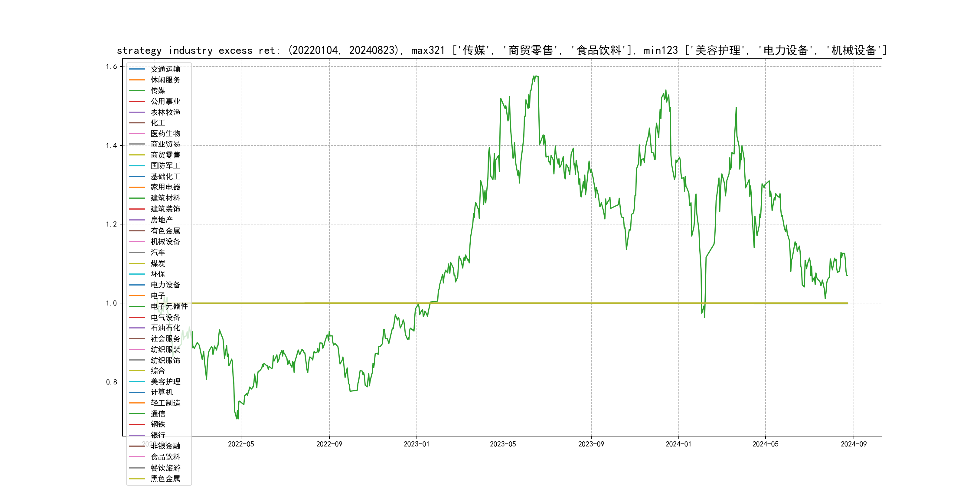980x490 pixels.
Task: Click the 1.2 y-axis tick label
Action: (x=112, y=224)
